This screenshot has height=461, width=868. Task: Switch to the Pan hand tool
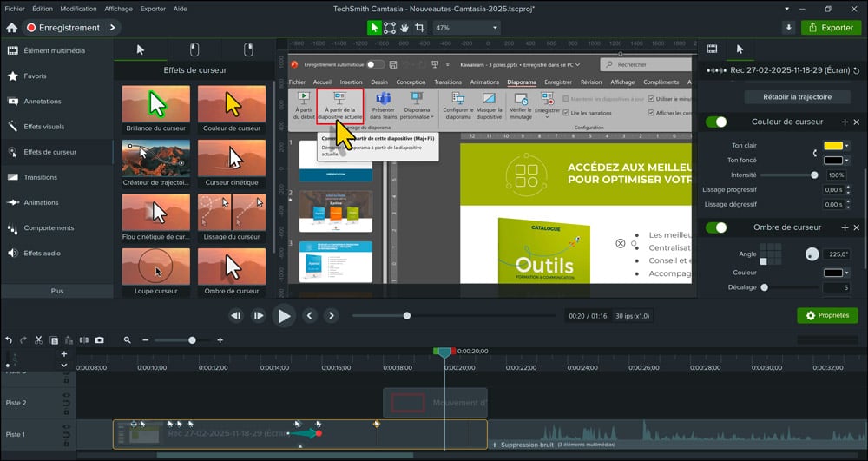404,28
